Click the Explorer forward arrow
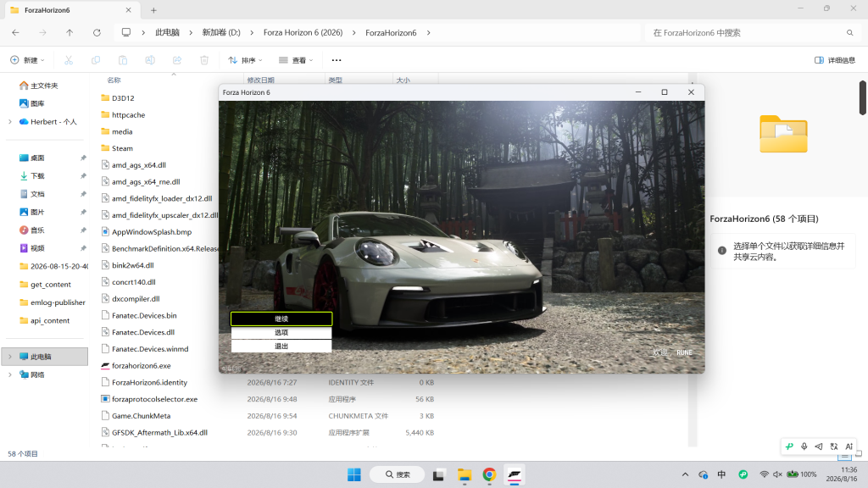Screen dimensions: 868x488 pyautogui.click(x=42, y=33)
